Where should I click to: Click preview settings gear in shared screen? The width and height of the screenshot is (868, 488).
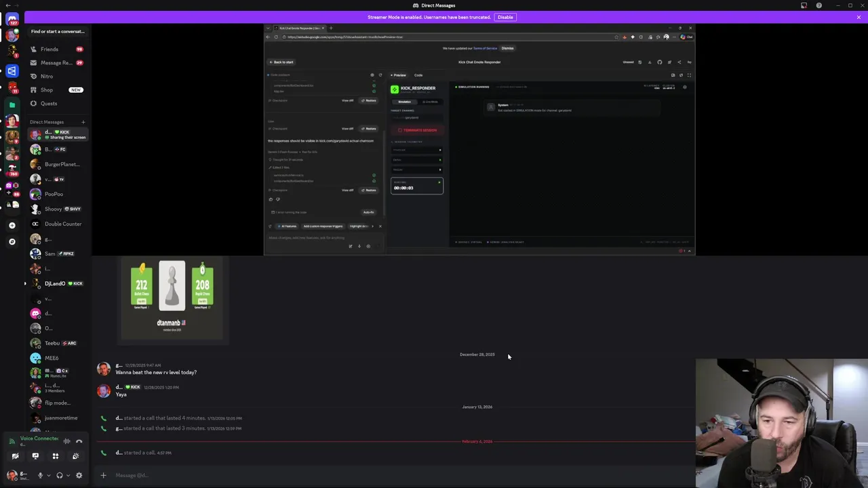684,87
